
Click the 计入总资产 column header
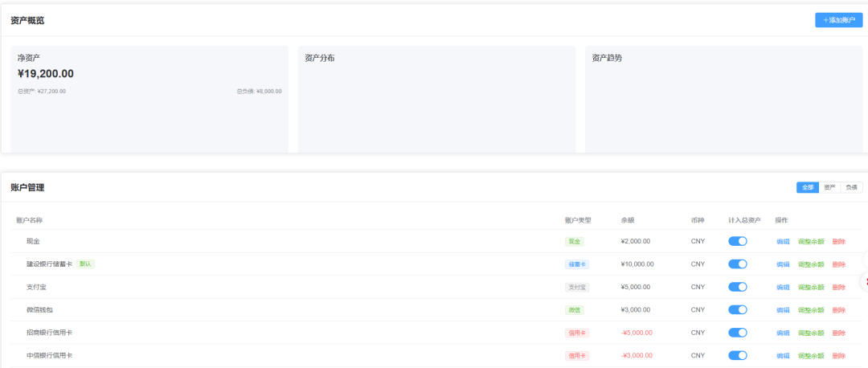pos(744,220)
